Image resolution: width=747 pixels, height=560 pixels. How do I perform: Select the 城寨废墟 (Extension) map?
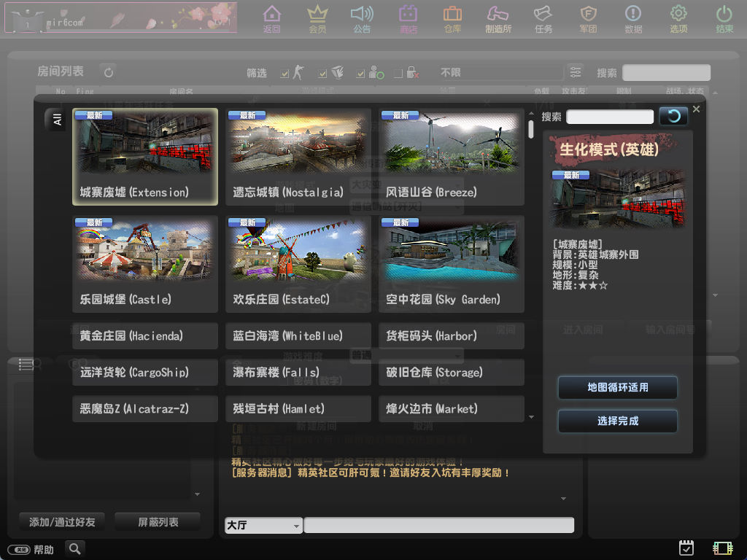[x=145, y=157]
